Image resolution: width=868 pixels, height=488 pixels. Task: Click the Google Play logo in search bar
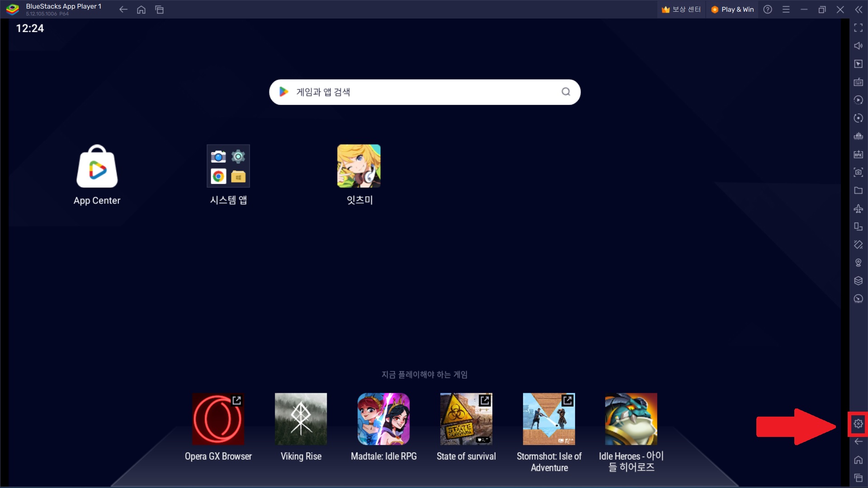tap(284, 92)
